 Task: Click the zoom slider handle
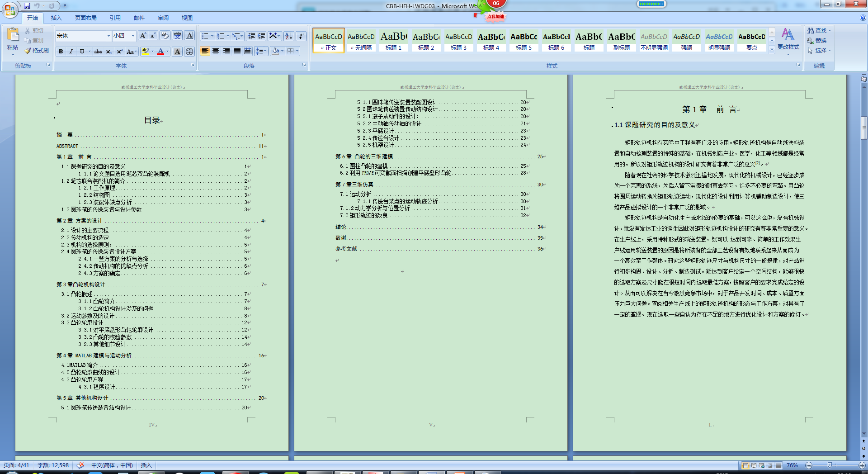click(x=830, y=465)
